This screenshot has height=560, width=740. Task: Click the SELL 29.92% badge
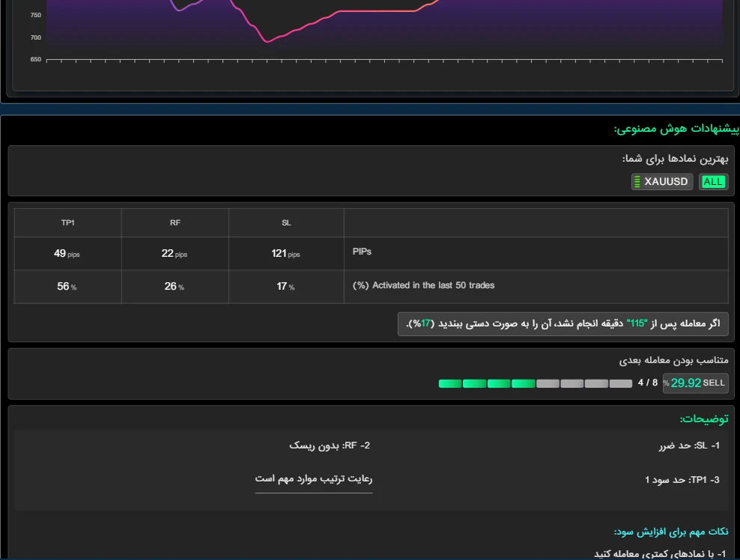click(695, 383)
